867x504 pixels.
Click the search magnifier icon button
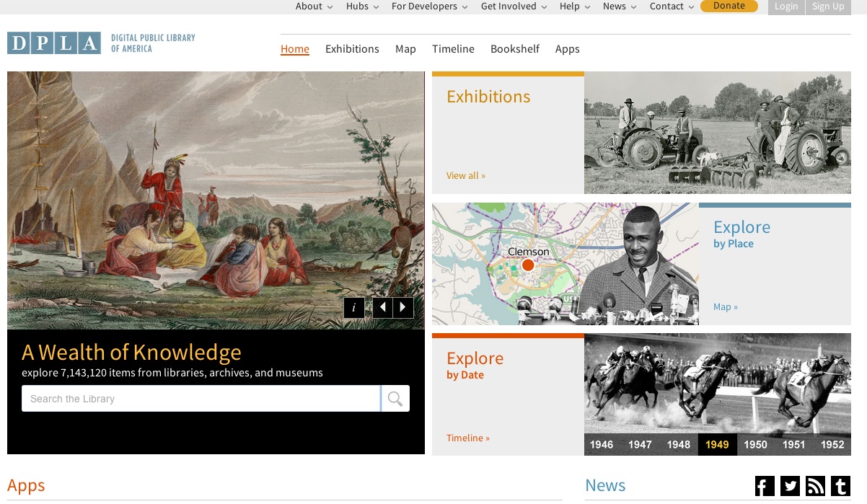point(395,399)
